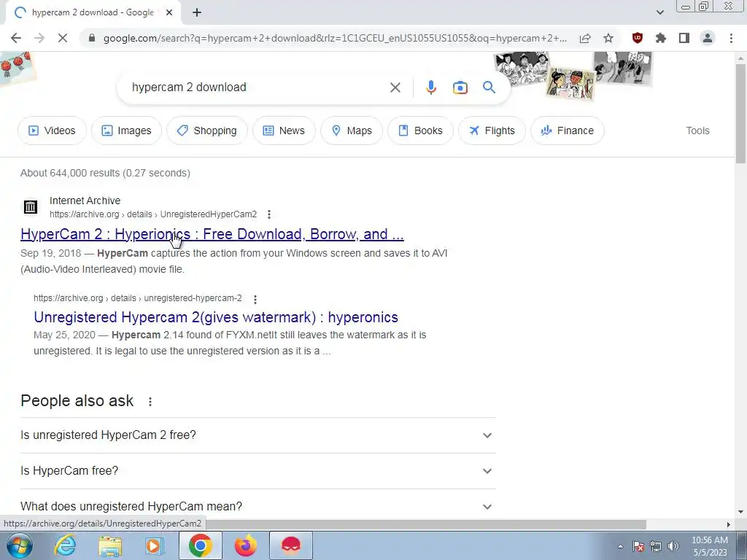Viewport: 747px width, 560px height.
Task: Open the Action Center flag tray icon
Action: pyautogui.click(x=638, y=546)
